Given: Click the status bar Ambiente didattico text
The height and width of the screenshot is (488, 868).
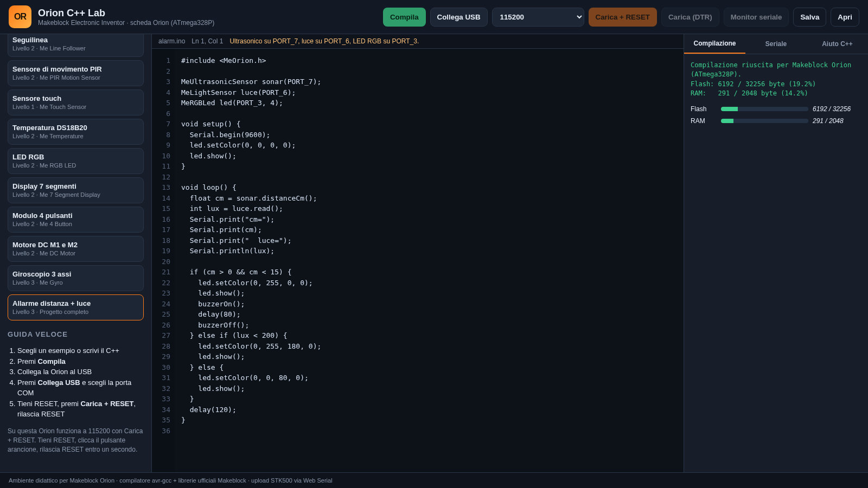Looking at the screenshot, I should (170, 480).
